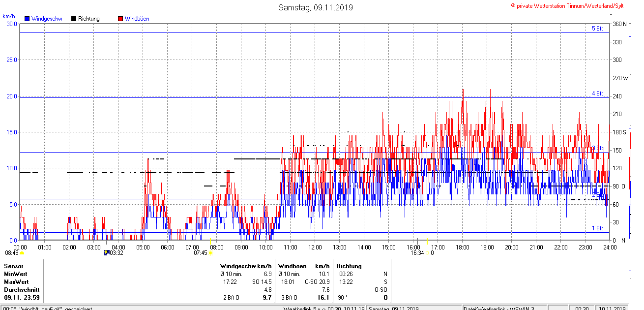Click the status bar Weatherlink 5.x entry

(324, 308)
